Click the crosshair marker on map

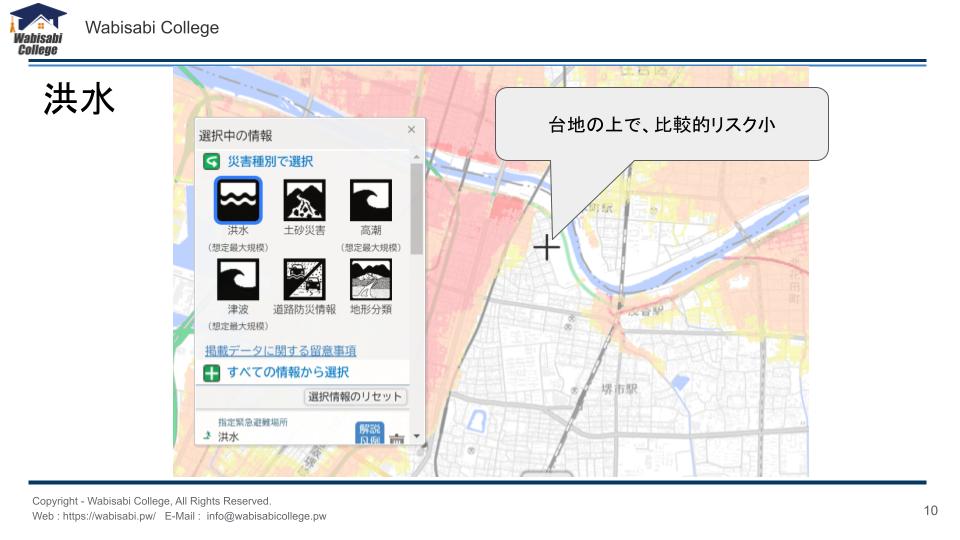(x=546, y=246)
